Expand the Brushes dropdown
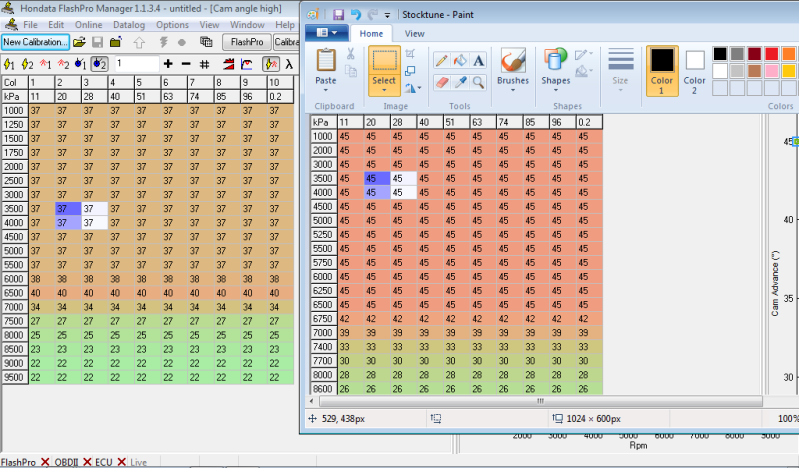 (513, 88)
